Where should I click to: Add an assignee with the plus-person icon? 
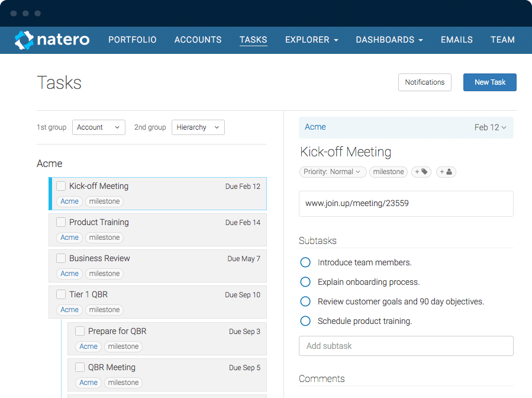(446, 172)
